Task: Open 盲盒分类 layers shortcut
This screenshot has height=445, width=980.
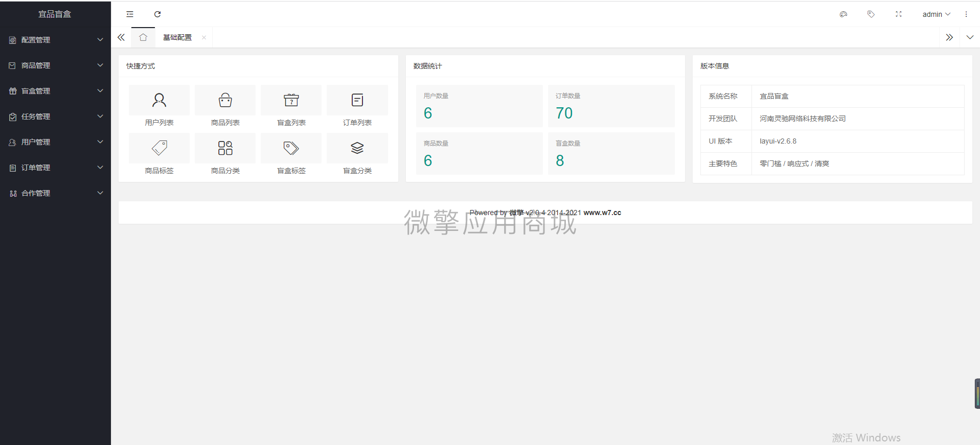Action: 357,148
